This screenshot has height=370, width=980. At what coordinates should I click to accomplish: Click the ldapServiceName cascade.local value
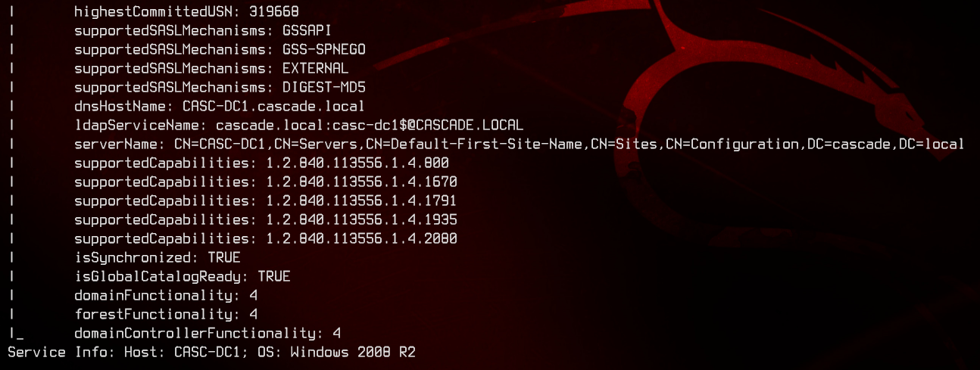pos(370,125)
